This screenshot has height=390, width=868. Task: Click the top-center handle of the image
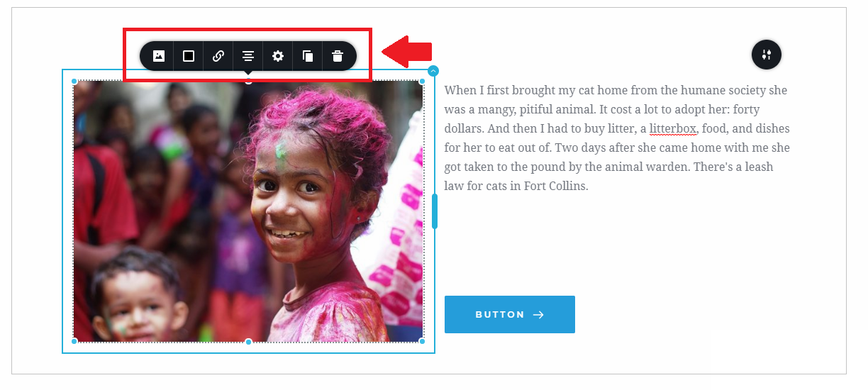[248, 82]
